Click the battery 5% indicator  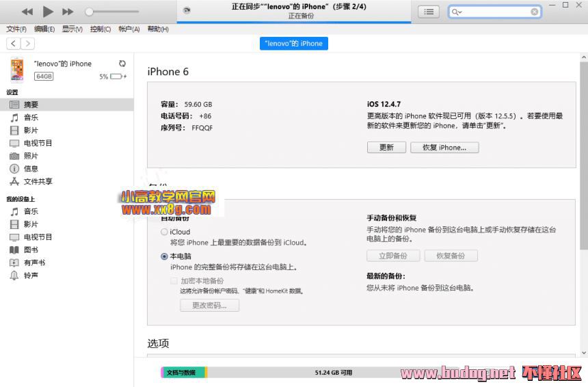113,77
